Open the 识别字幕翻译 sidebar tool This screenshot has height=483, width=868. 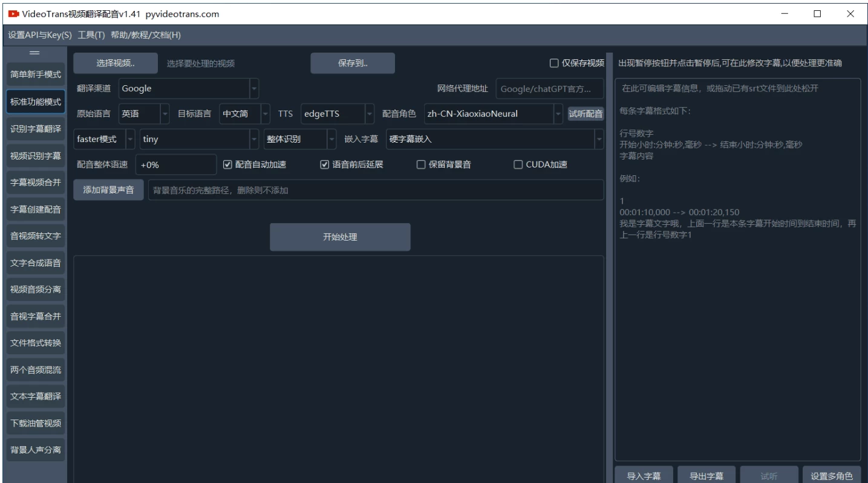point(36,129)
